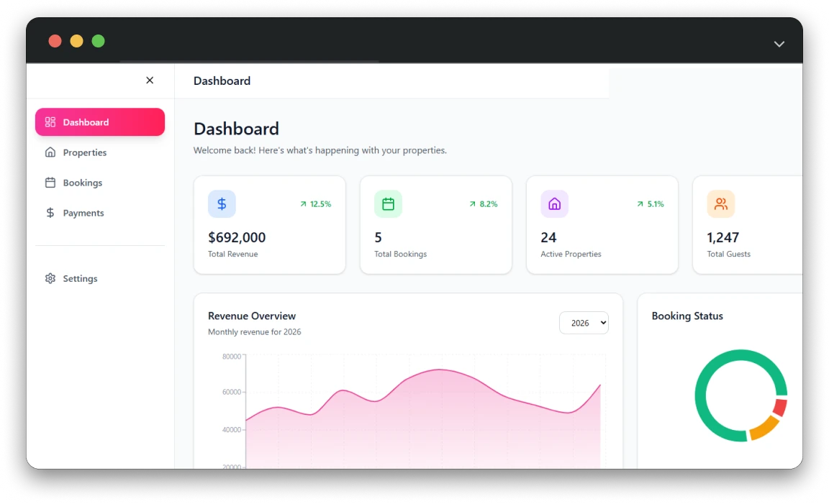Screen dimensions: 829x504
Task: Click the dollar icon beside Payments
Action: [x=50, y=213]
